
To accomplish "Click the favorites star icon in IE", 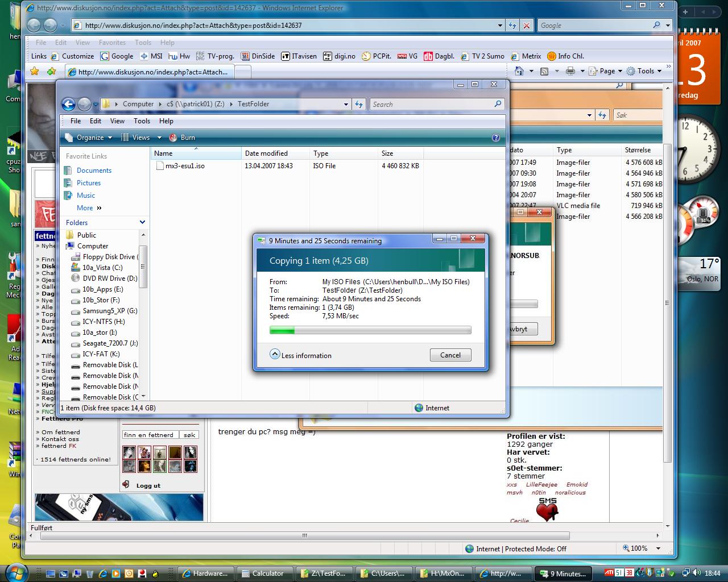I will click(35, 72).
